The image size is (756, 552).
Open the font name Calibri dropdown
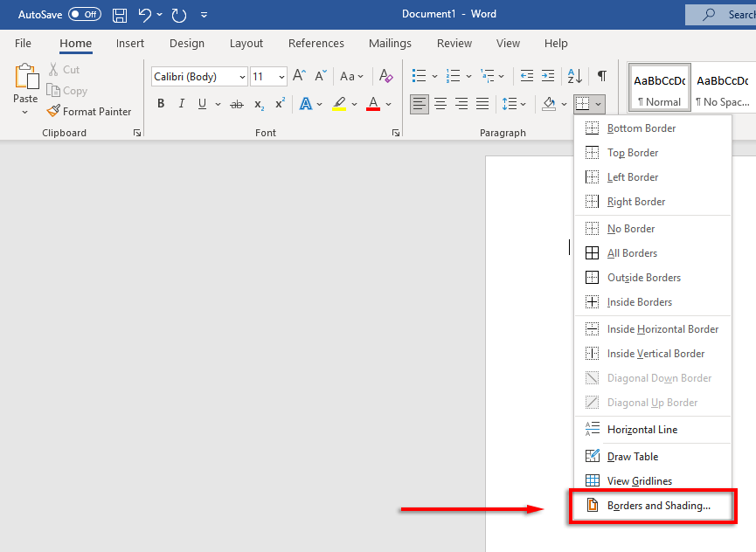coord(242,77)
